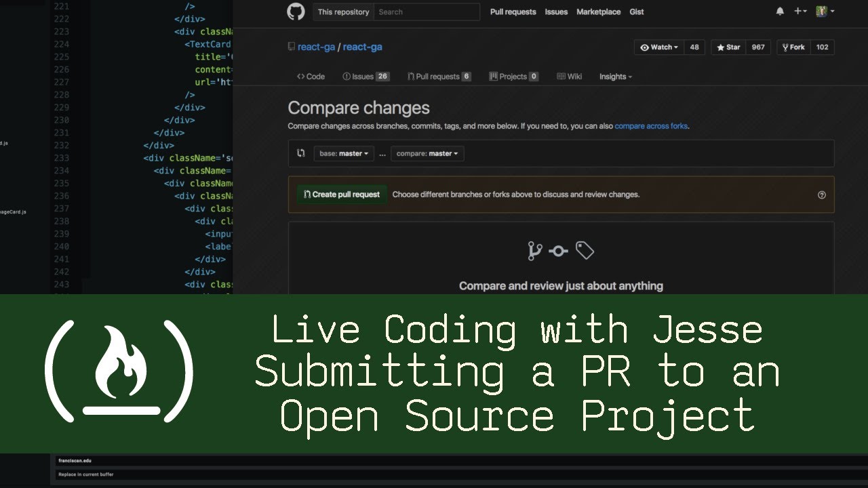Switch to the Code tab
This screenshot has width=868, height=488.
[x=311, y=77]
